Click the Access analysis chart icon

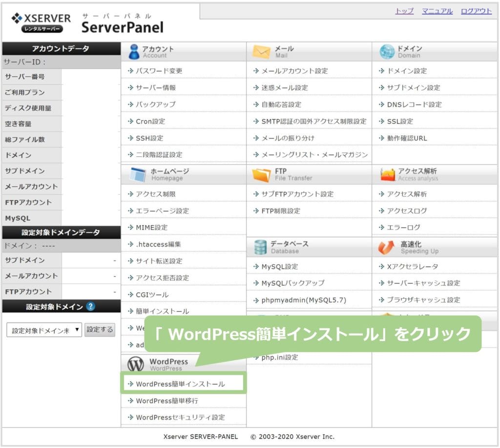coord(387,174)
